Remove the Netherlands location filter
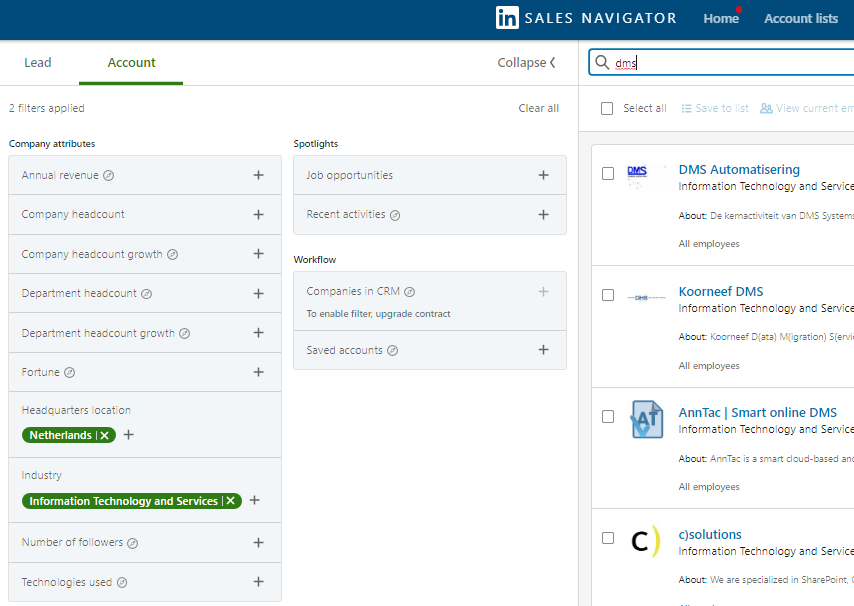The image size is (854, 606). (104, 435)
